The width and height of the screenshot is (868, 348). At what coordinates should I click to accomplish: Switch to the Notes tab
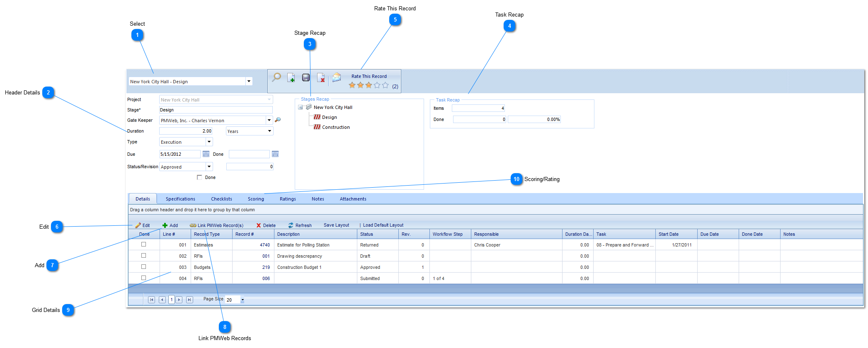pyautogui.click(x=318, y=199)
